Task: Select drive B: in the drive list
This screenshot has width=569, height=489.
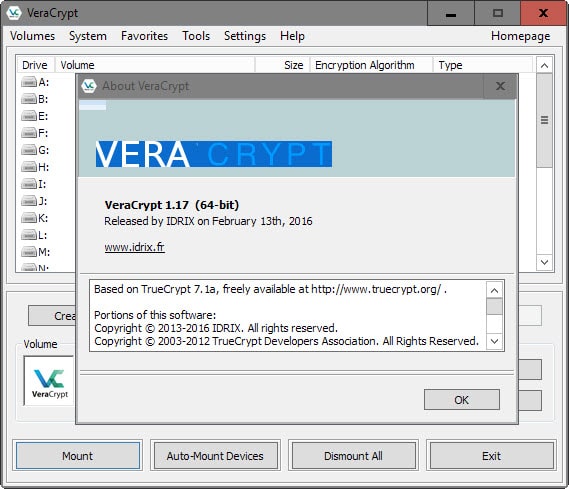Action: (35, 99)
